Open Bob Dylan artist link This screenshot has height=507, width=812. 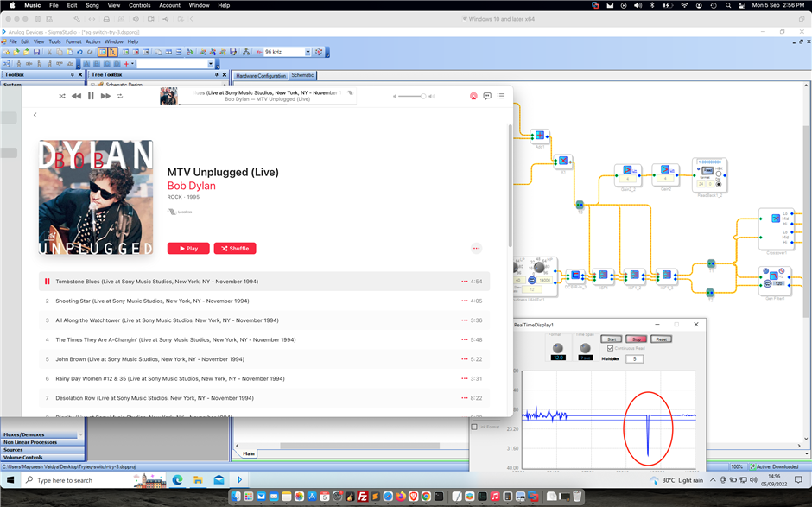[x=191, y=186]
